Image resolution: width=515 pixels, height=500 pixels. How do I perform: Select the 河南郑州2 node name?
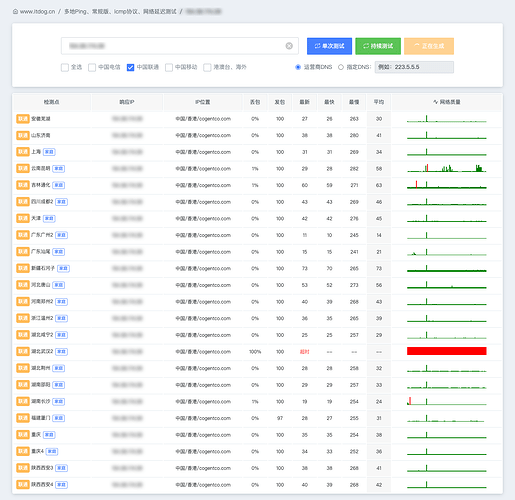pos(42,302)
